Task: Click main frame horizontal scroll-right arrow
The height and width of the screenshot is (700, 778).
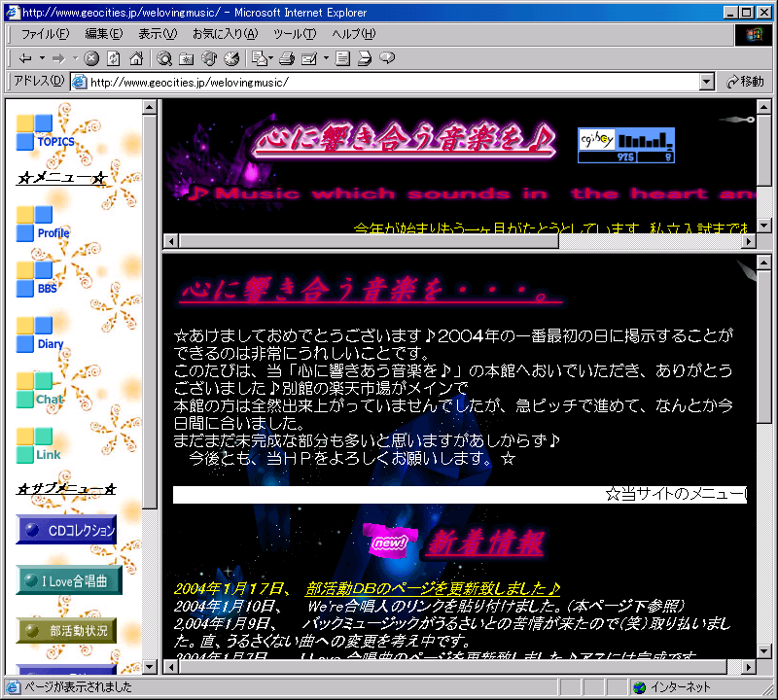Action: pyautogui.click(x=749, y=667)
